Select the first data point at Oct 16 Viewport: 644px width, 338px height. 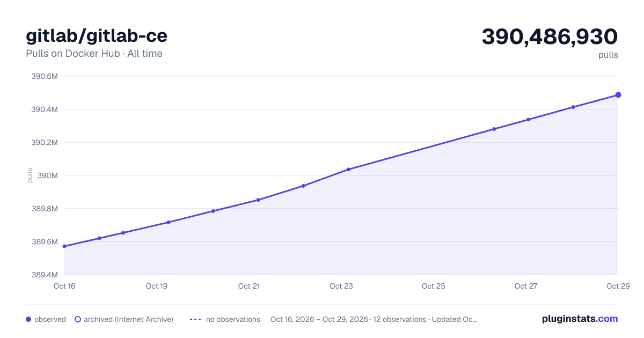64,246
